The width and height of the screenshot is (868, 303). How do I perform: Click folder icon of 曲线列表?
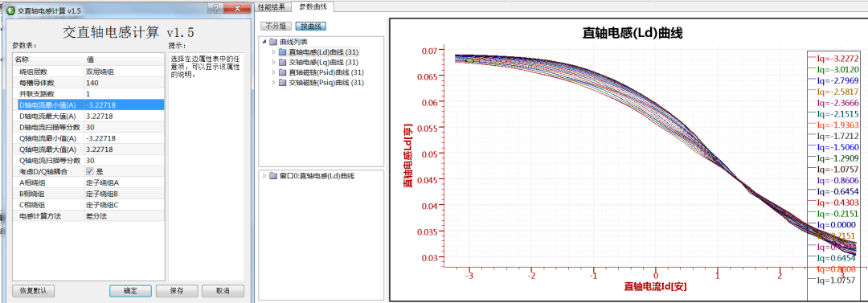tap(273, 42)
